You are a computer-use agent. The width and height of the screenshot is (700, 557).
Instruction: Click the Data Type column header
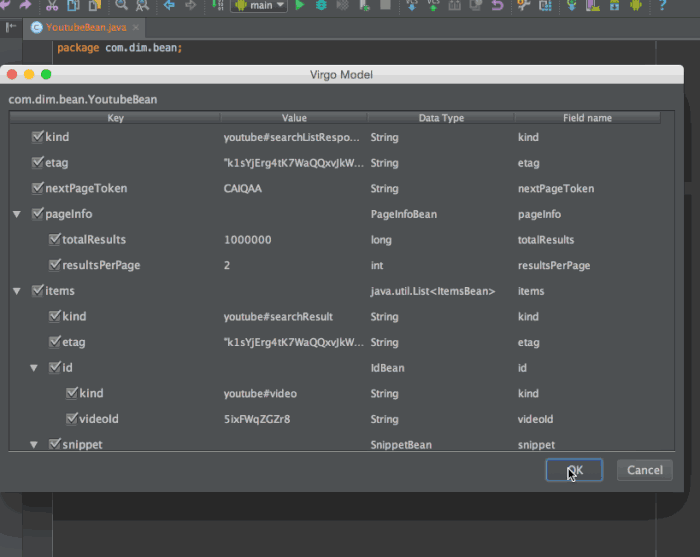441,118
